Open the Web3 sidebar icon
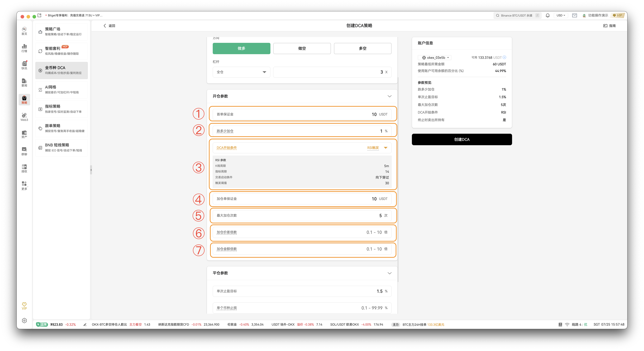 pyautogui.click(x=24, y=117)
